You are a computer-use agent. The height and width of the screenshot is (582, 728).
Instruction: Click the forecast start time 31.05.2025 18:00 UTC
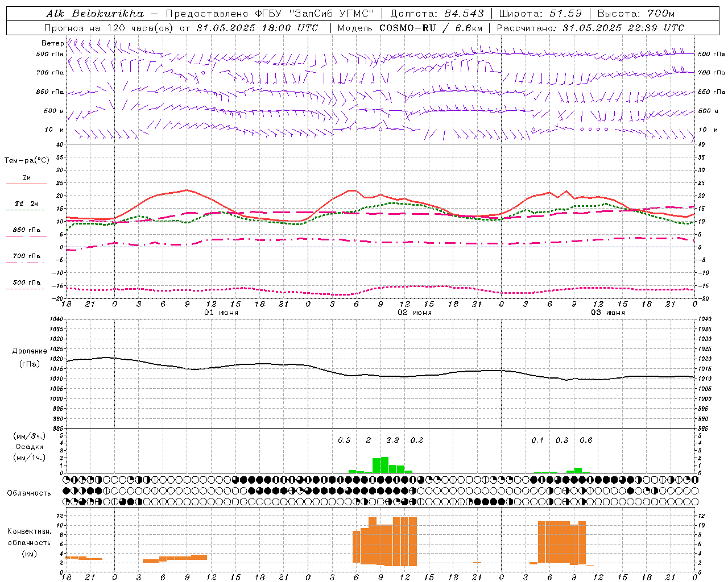pyautogui.click(x=257, y=28)
